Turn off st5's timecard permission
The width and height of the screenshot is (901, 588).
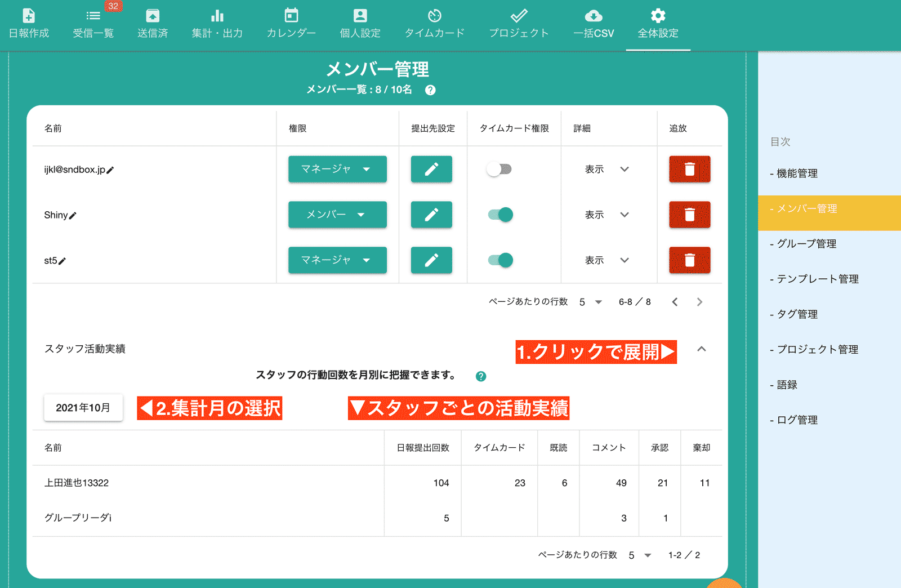(x=500, y=260)
